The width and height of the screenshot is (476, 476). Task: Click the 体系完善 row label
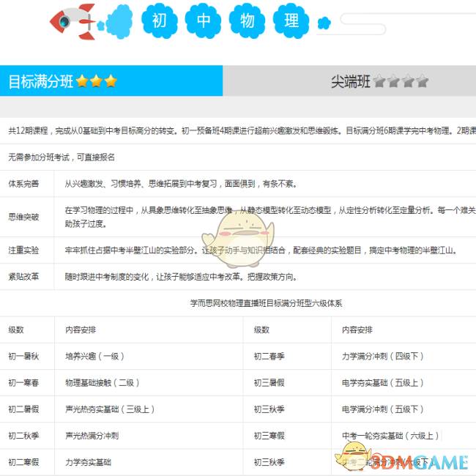click(23, 184)
